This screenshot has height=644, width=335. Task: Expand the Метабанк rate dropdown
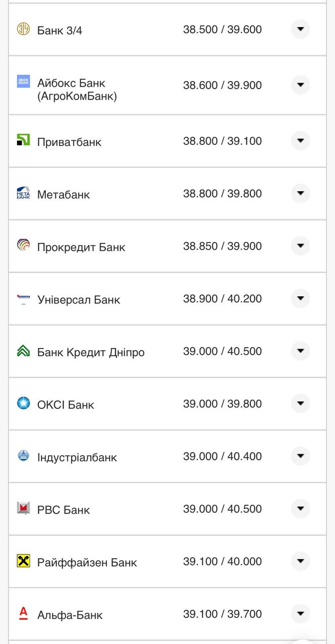tap(300, 193)
